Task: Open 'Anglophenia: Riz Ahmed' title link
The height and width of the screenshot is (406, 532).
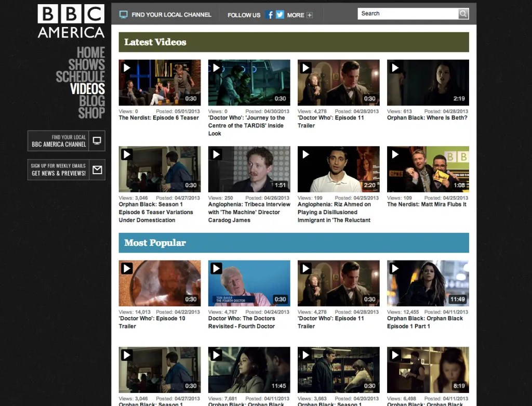Action: coord(334,212)
